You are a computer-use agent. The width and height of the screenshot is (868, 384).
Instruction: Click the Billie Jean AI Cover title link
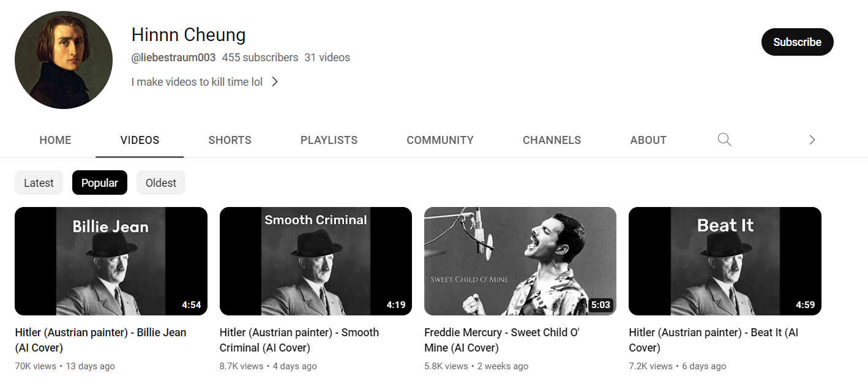(100, 340)
